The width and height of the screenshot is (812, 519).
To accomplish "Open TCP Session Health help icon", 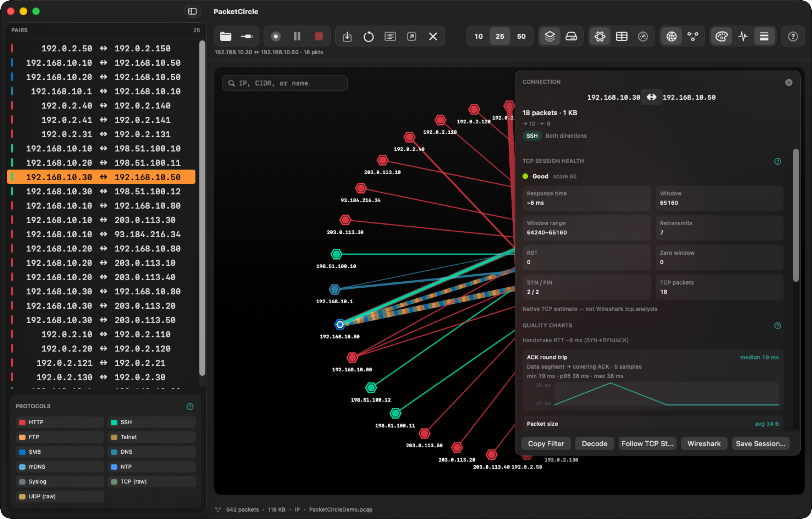I will click(x=778, y=161).
